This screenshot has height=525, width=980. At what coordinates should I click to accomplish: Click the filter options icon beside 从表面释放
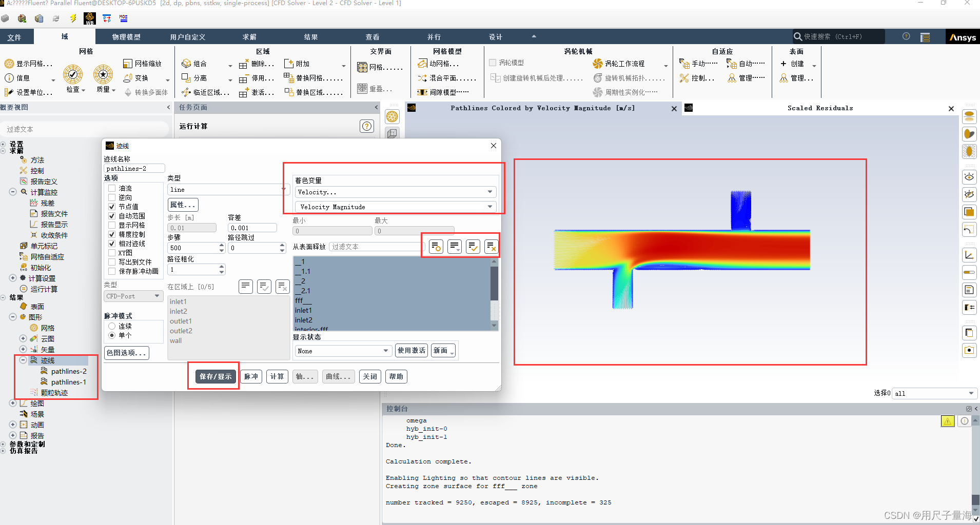click(436, 247)
